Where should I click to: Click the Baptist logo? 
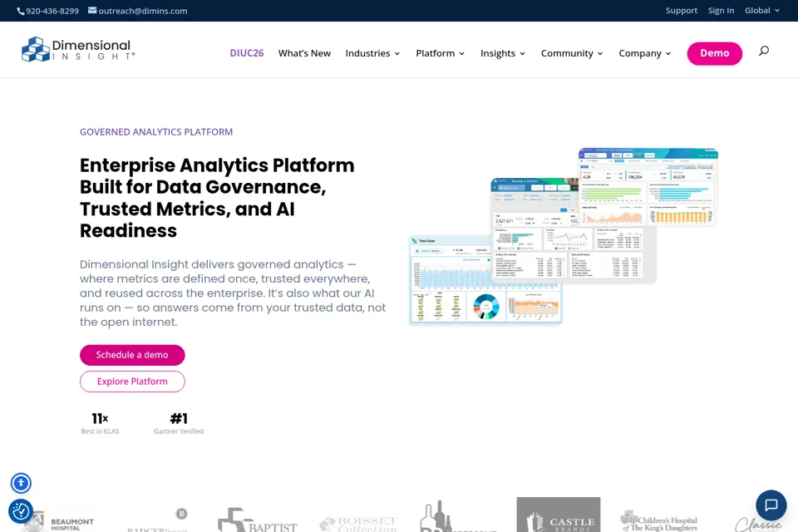258,520
